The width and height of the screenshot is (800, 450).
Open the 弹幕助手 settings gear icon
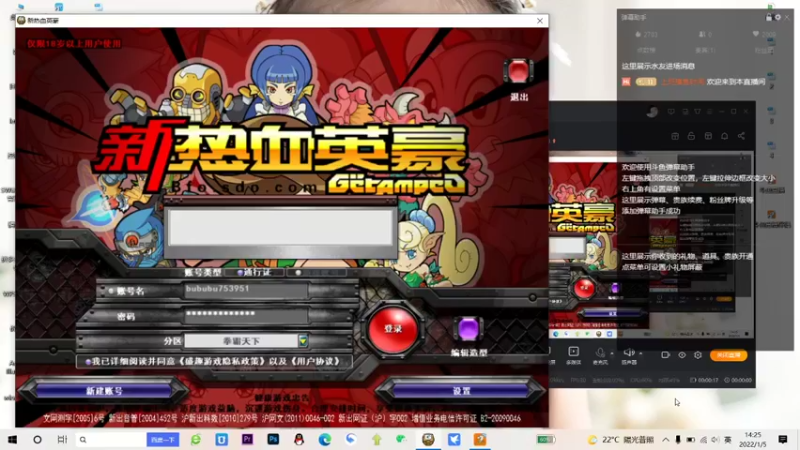(x=778, y=17)
